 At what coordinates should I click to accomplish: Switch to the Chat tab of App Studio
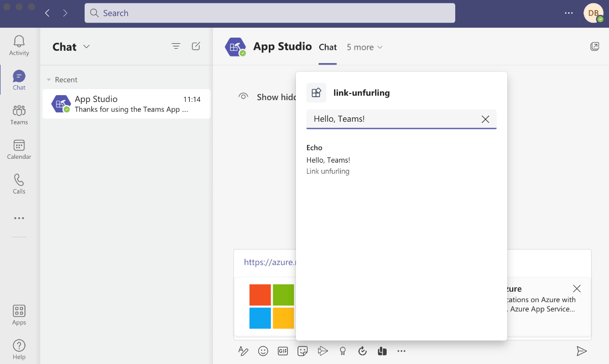[327, 48]
